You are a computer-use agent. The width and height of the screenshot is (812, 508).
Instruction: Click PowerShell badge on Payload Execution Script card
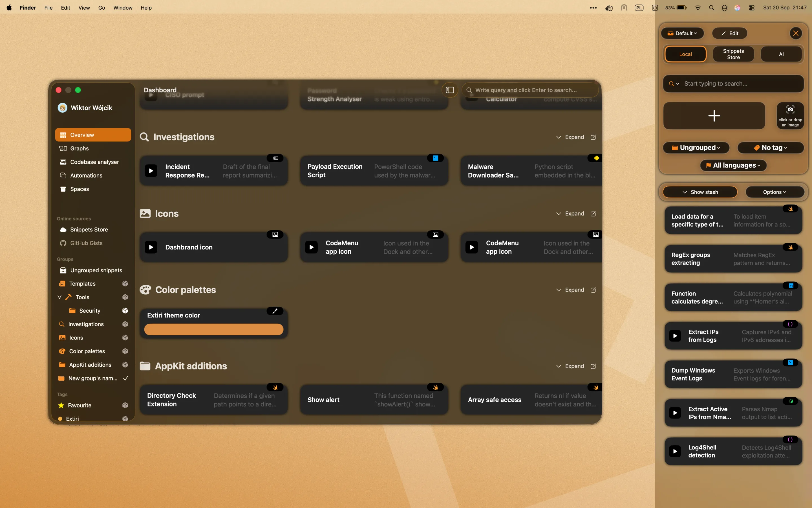pos(436,158)
